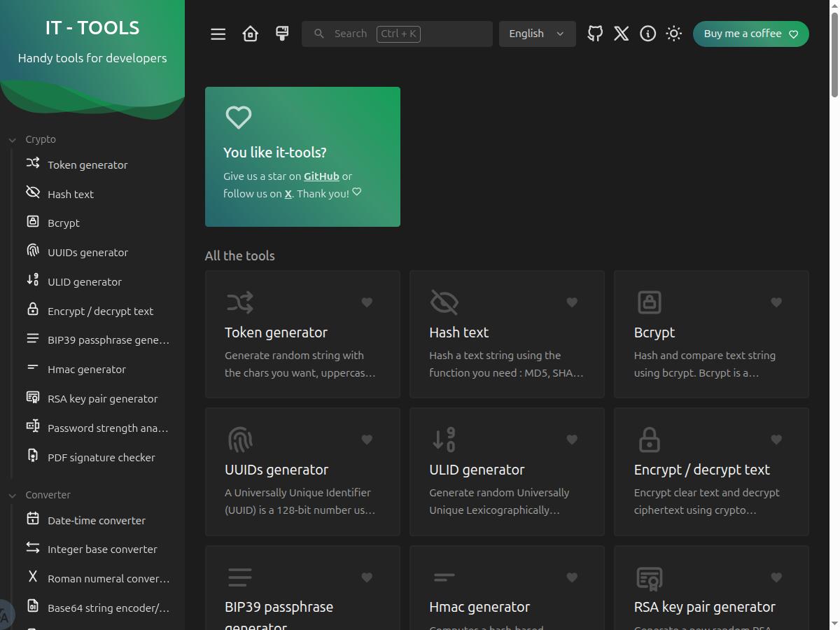The width and height of the screenshot is (840, 630).
Task: Open Hash text from the sidebar
Action: click(x=72, y=194)
